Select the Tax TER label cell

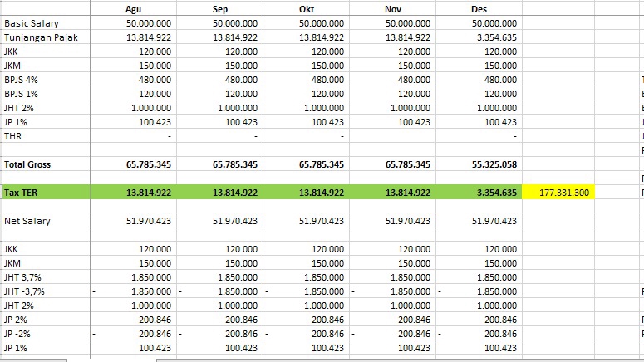coord(46,193)
